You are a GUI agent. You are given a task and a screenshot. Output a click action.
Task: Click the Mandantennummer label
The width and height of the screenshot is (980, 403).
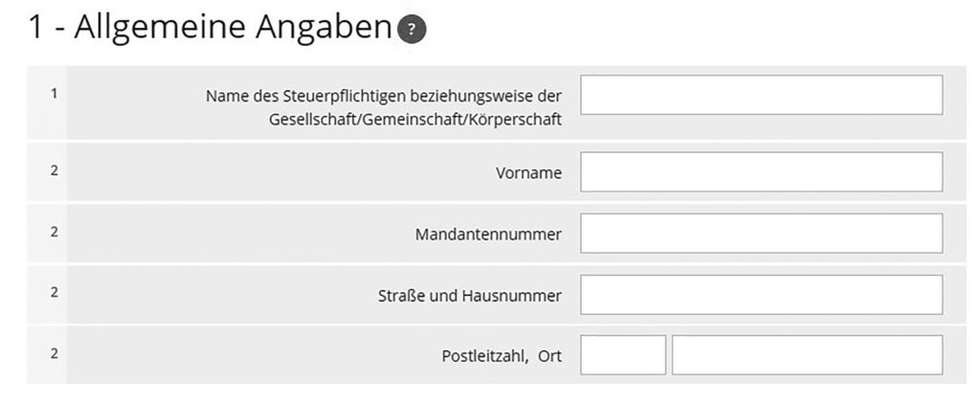coord(488,235)
